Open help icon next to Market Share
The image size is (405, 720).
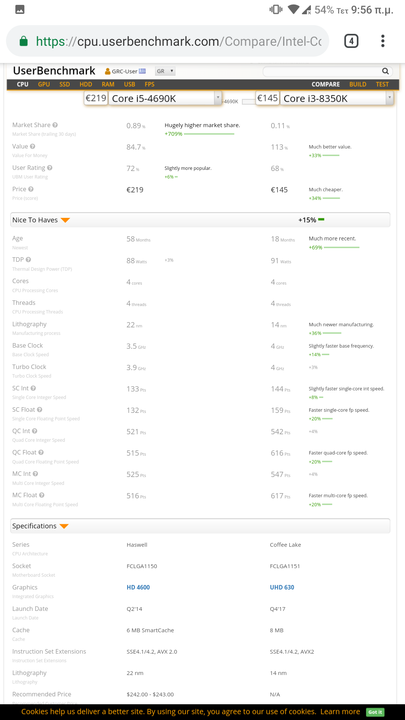55,125
